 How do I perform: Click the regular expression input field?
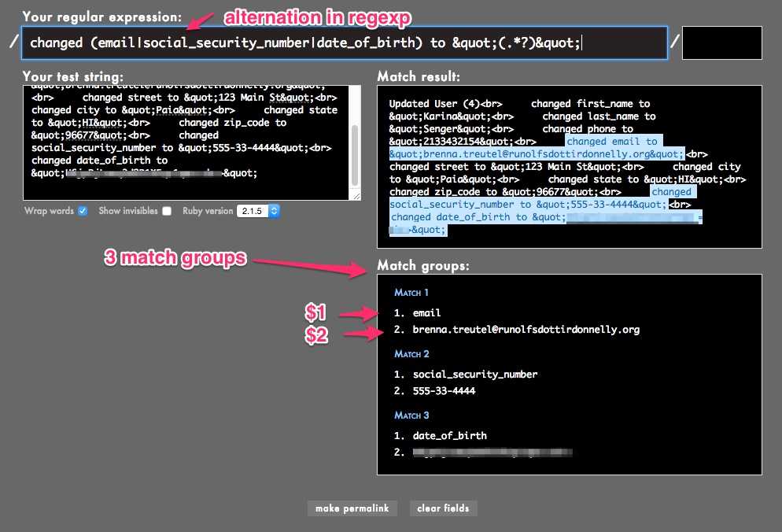tap(345, 42)
